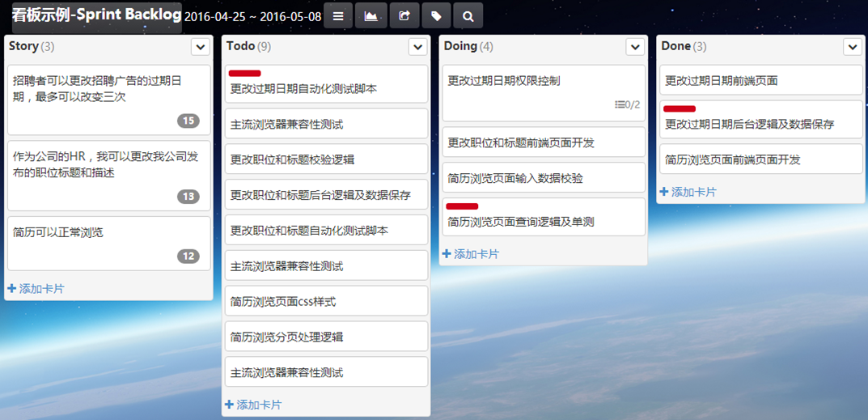Open story card 作为公司的HR
This screenshot has height=420, width=868.
109,176
